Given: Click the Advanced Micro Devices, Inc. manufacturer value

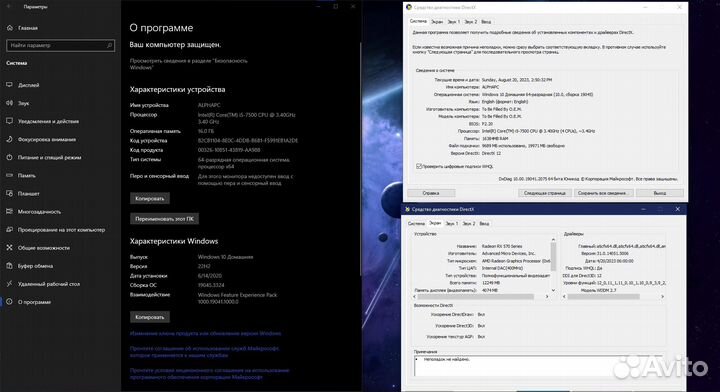Looking at the screenshot, I should point(508,253).
